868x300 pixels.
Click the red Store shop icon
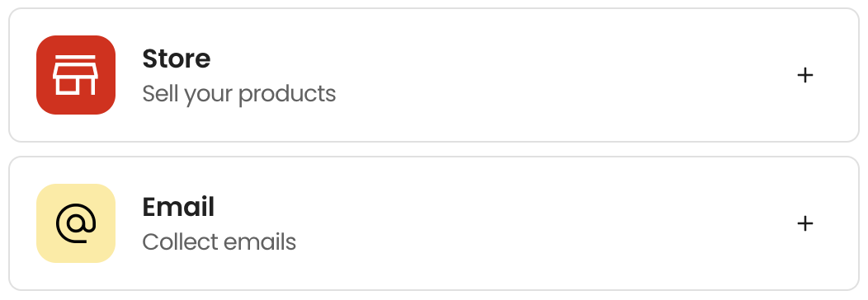point(76,75)
